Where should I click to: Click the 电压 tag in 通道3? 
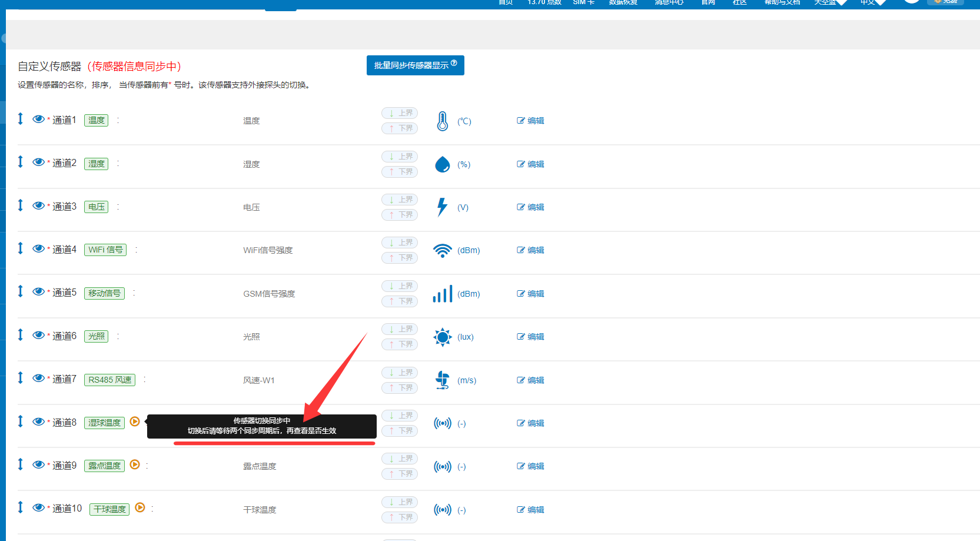(x=97, y=207)
